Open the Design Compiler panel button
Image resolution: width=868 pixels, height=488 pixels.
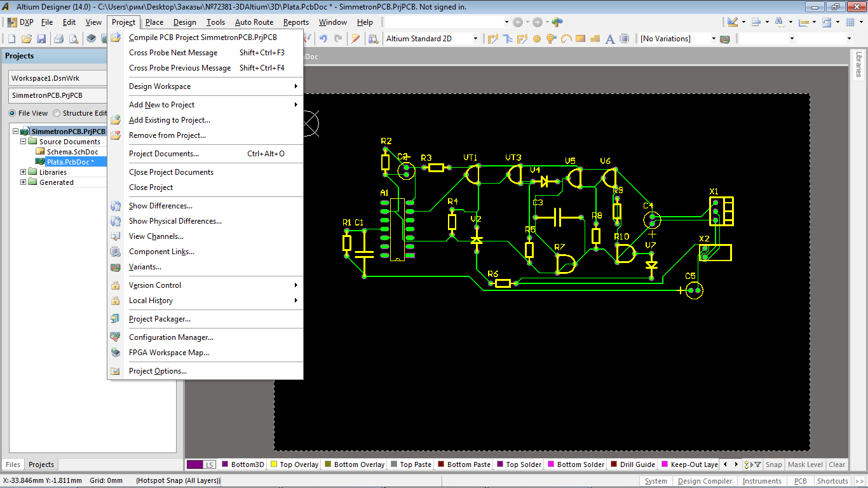[705, 481]
